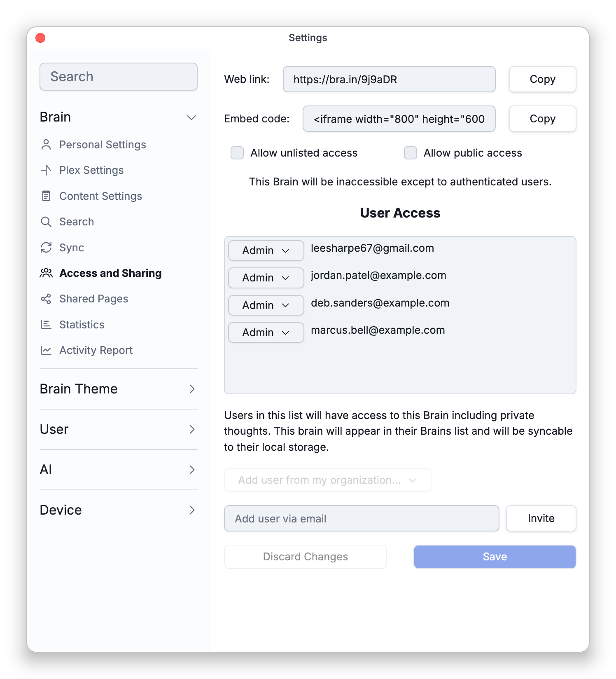Click the Invite button
The image size is (616, 679).
tap(541, 518)
